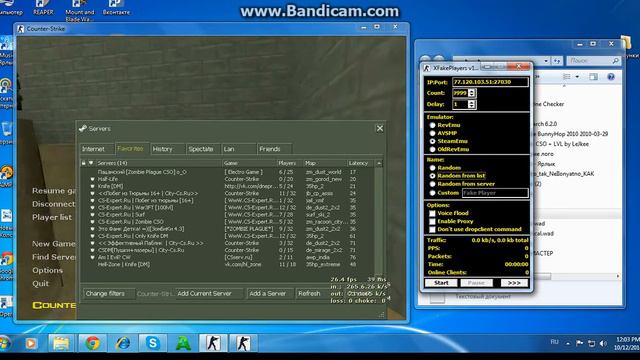Image resolution: width=640 pixels, height=360 pixels.
Task: Open the volume control in the system tray
Action: (603, 344)
